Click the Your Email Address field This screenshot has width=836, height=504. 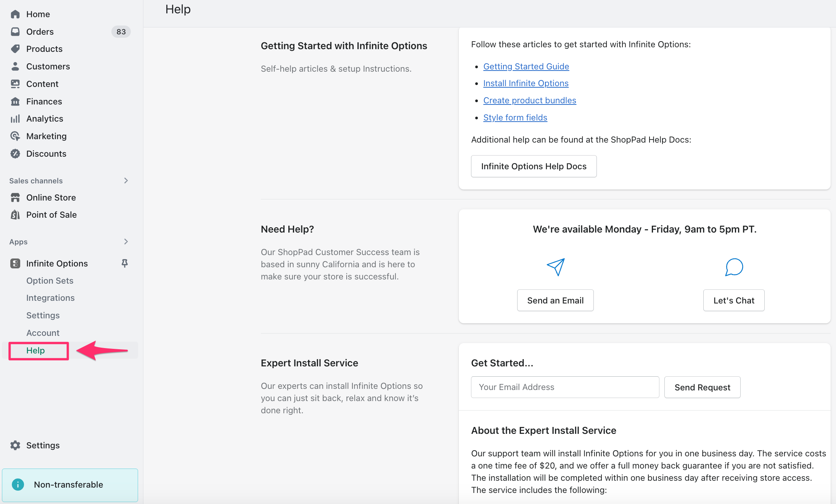point(565,387)
